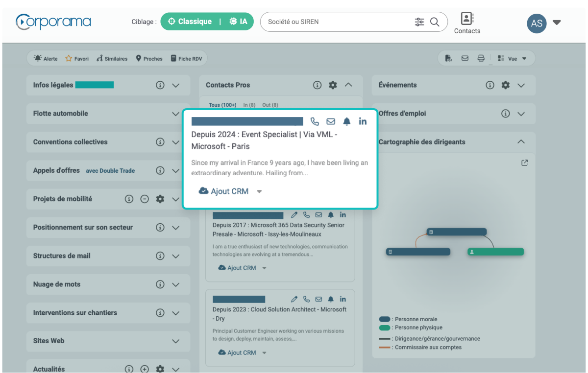Switch targeting mode to IA

[238, 22]
